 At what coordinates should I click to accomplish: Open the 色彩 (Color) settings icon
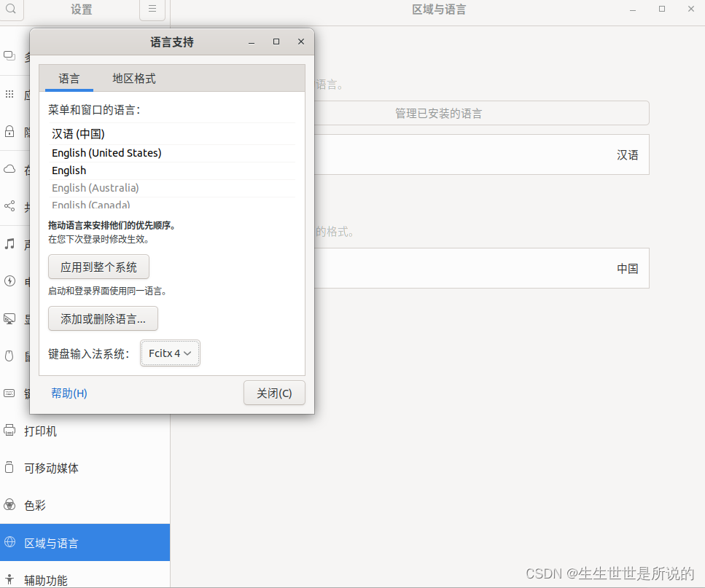pyautogui.click(x=9, y=504)
